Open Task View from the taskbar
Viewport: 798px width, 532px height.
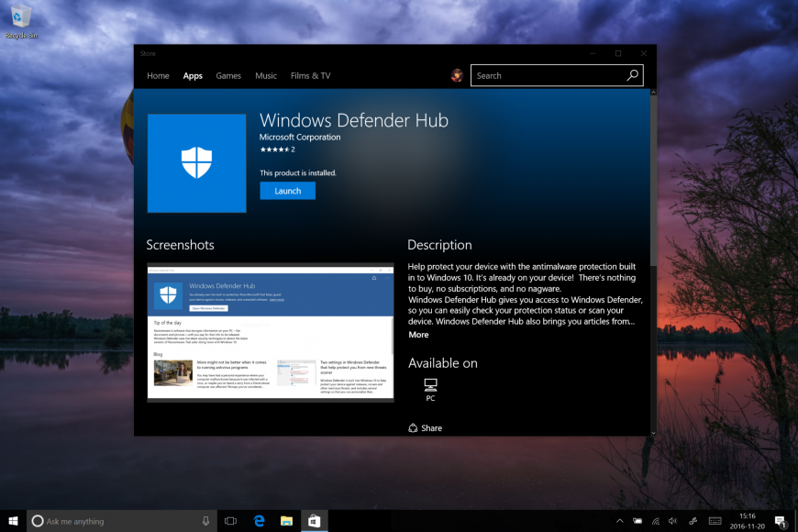click(231, 521)
